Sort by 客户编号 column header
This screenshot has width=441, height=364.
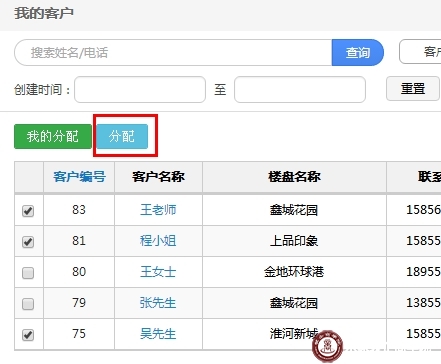(x=79, y=177)
